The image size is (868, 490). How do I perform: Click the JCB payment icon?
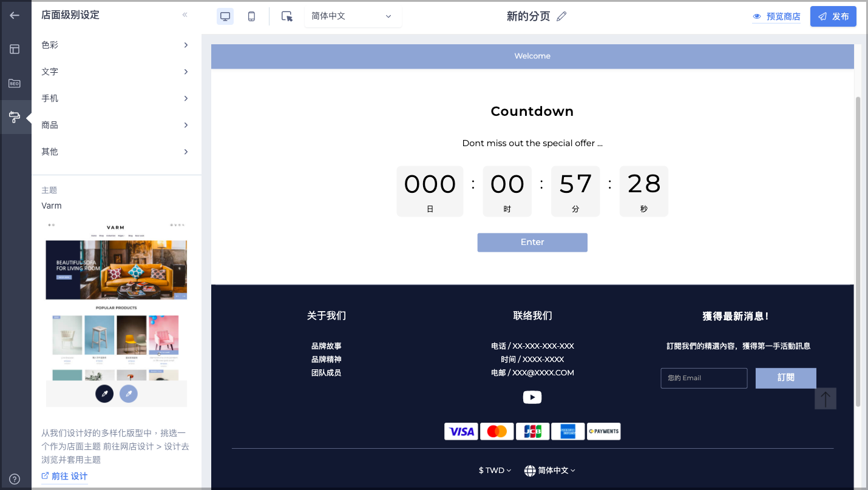coord(532,431)
